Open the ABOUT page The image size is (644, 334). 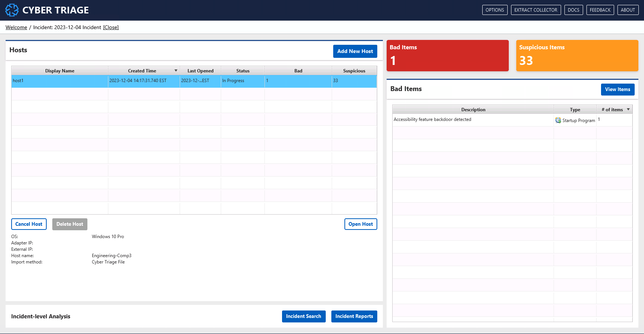(x=628, y=10)
